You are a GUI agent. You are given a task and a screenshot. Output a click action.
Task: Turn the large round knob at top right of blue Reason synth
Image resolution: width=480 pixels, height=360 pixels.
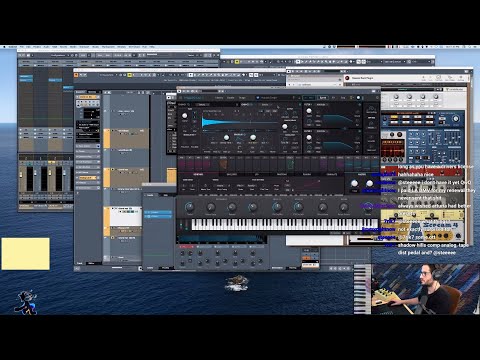[x=456, y=119]
